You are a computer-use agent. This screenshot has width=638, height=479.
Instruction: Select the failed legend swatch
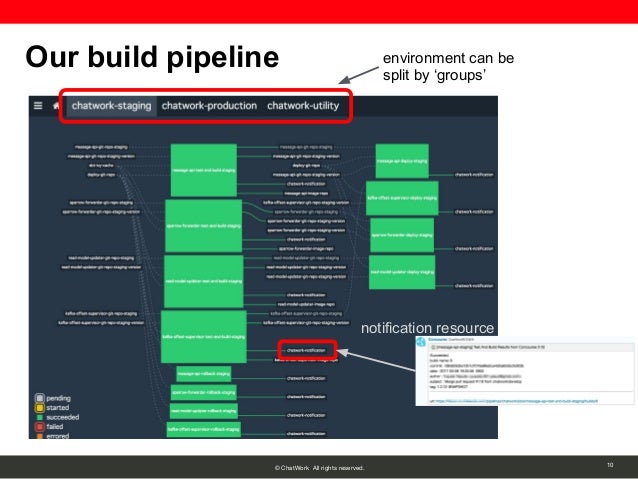pyautogui.click(x=39, y=427)
